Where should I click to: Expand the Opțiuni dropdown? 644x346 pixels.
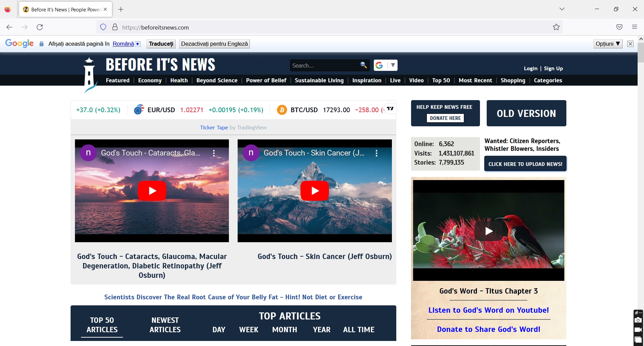coord(608,44)
